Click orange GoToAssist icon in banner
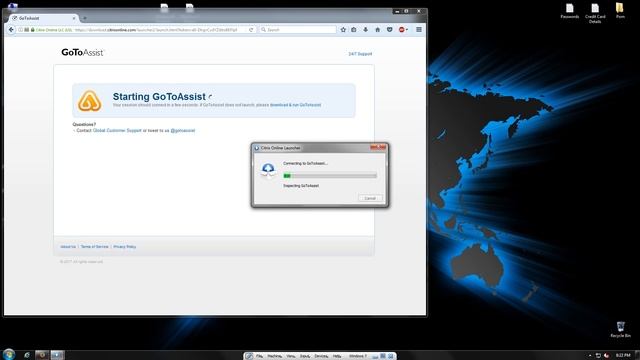Viewport: 640px width, 360px height. coord(90,101)
